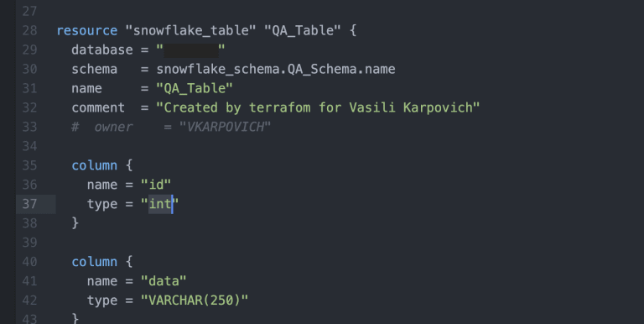Click the commented-out owner line

[171, 127]
